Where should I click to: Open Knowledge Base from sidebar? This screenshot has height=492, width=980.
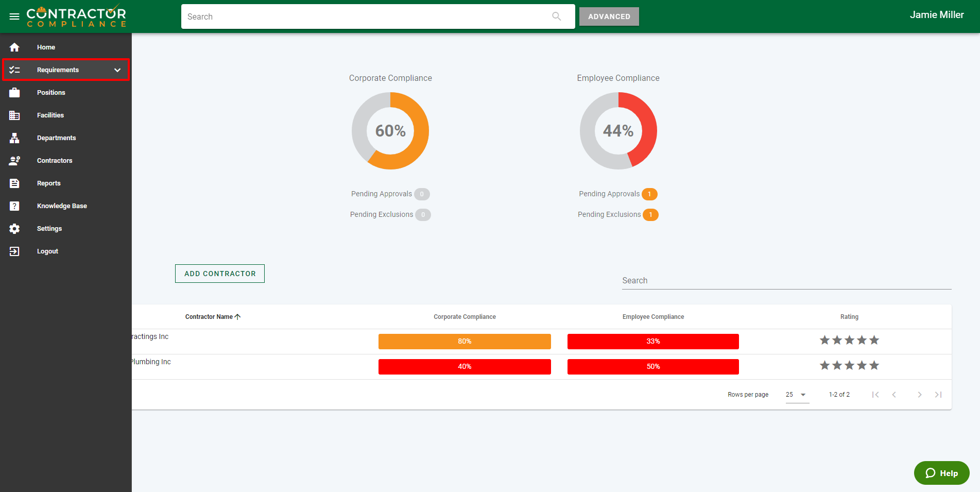62,206
